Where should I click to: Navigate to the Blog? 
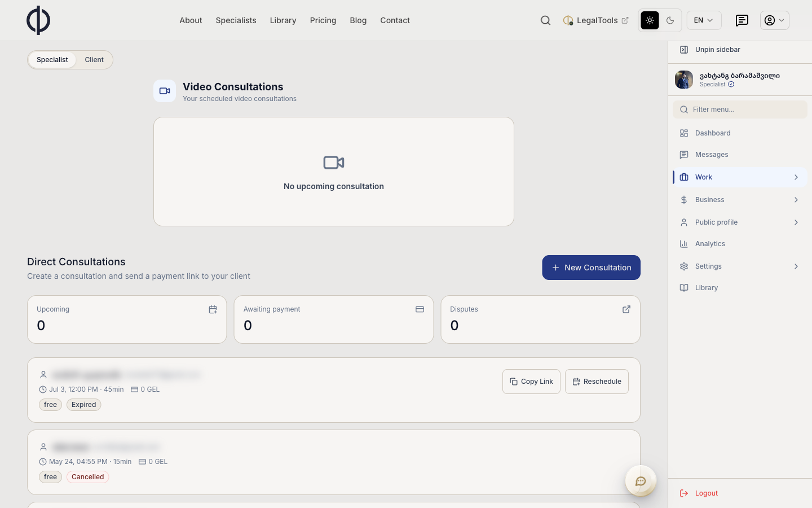358,20
